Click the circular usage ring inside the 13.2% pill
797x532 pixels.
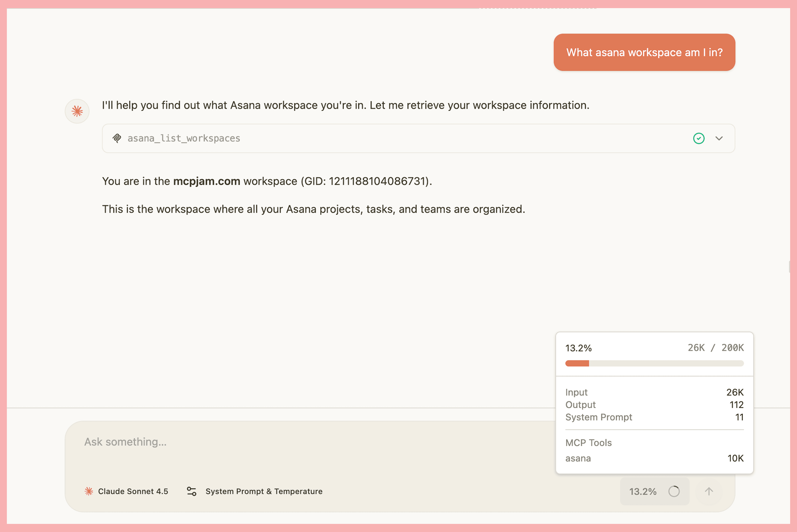tap(674, 491)
